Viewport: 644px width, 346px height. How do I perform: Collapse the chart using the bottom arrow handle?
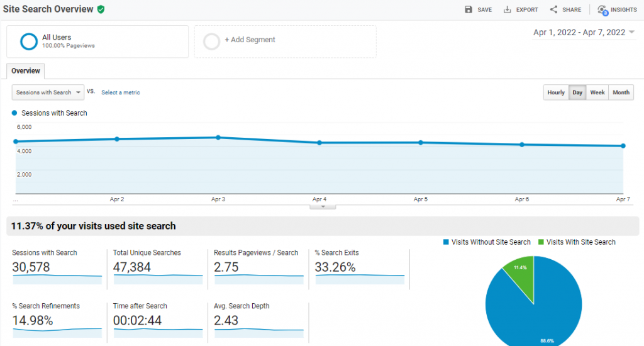pyautogui.click(x=323, y=206)
